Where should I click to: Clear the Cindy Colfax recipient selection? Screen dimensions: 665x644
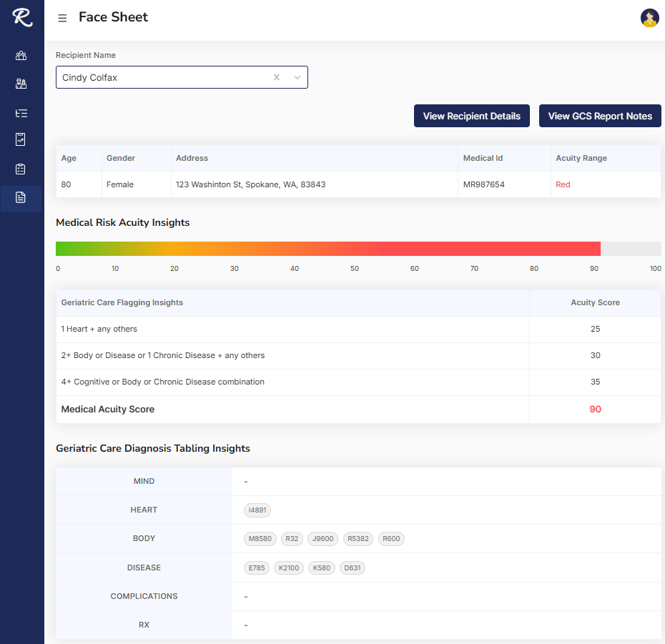[x=277, y=77]
